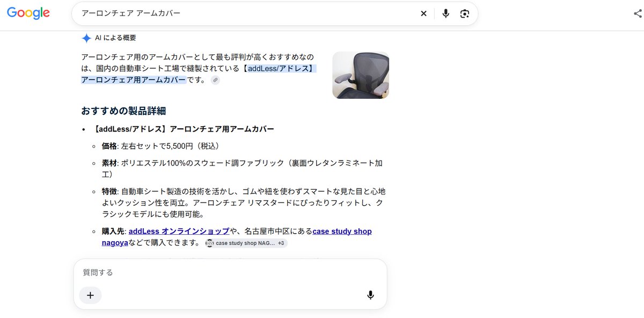The image size is (644, 318).
Task: Click the search field containing アーロンチェア アームカバー
Action: click(x=247, y=13)
